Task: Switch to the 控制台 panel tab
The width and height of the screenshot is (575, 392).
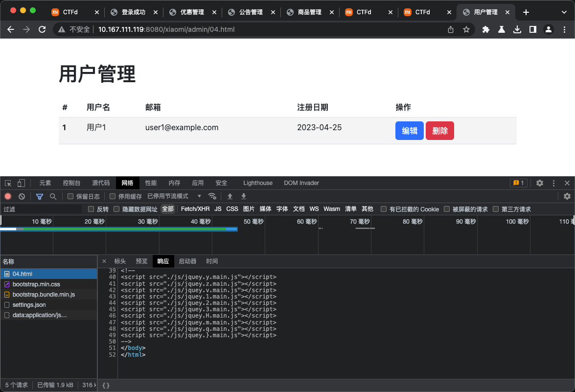Action: 71,183
